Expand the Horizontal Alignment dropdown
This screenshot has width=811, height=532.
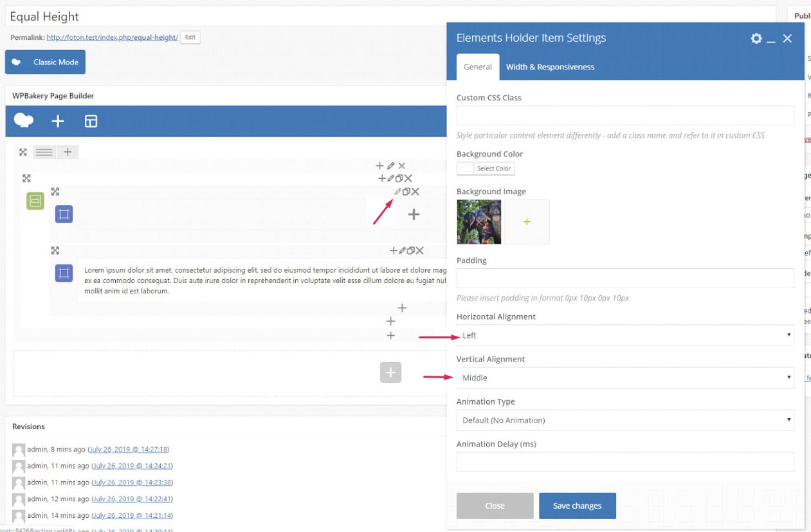point(624,335)
